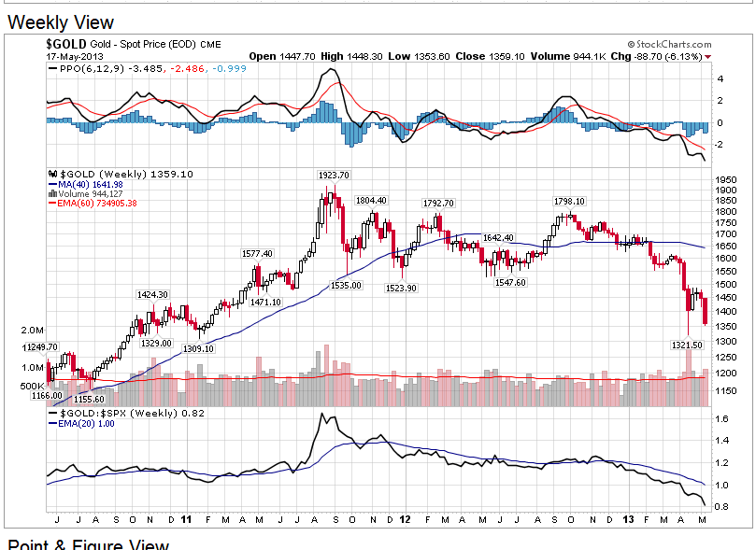Click the 1792.70 price label
Image resolution: width=756 pixels, height=550 pixels.
pyautogui.click(x=438, y=204)
